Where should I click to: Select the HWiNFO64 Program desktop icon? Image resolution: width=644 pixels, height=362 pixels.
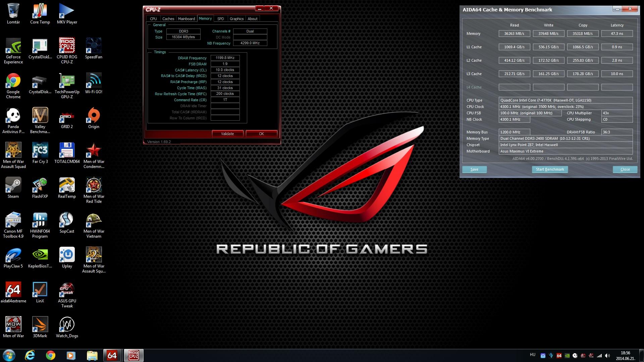tap(40, 225)
